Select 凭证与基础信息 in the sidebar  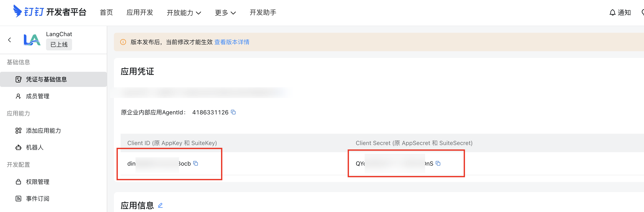coord(46,79)
